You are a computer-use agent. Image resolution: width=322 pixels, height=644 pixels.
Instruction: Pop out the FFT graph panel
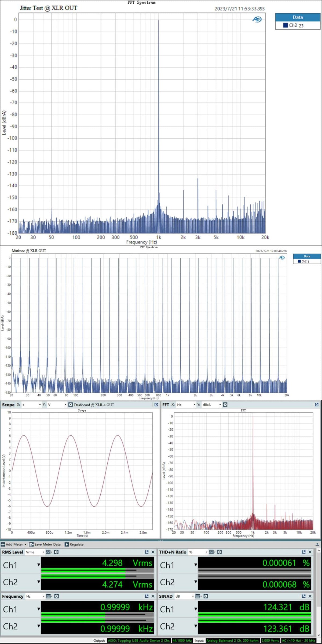click(317, 405)
